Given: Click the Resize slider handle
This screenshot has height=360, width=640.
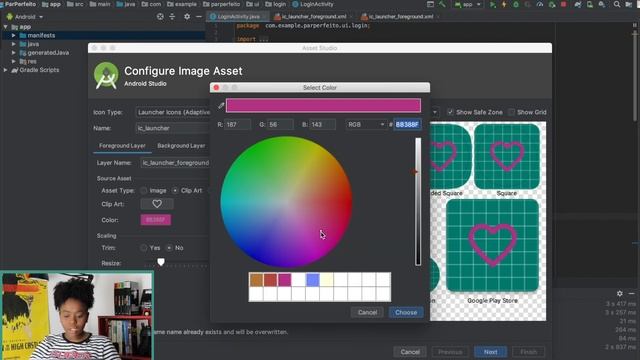Looking at the screenshot, I should click(161, 262).
